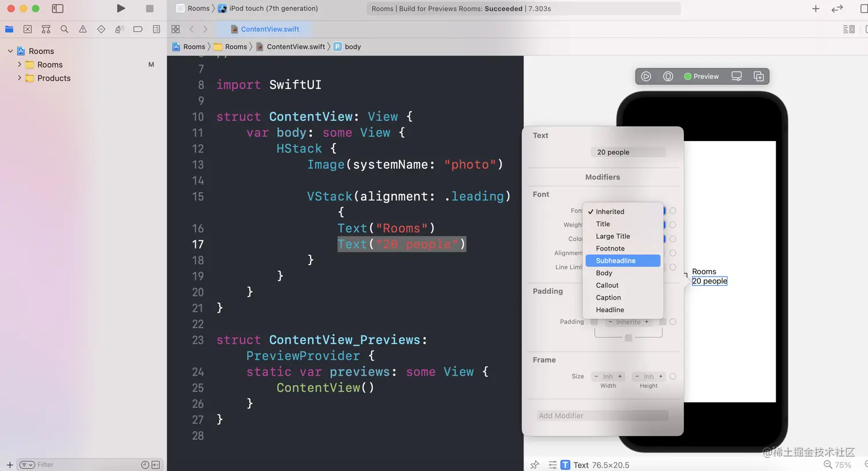Toggle the Font modifier indicator circle
The image size is (868, 471).
pos(673,211)
